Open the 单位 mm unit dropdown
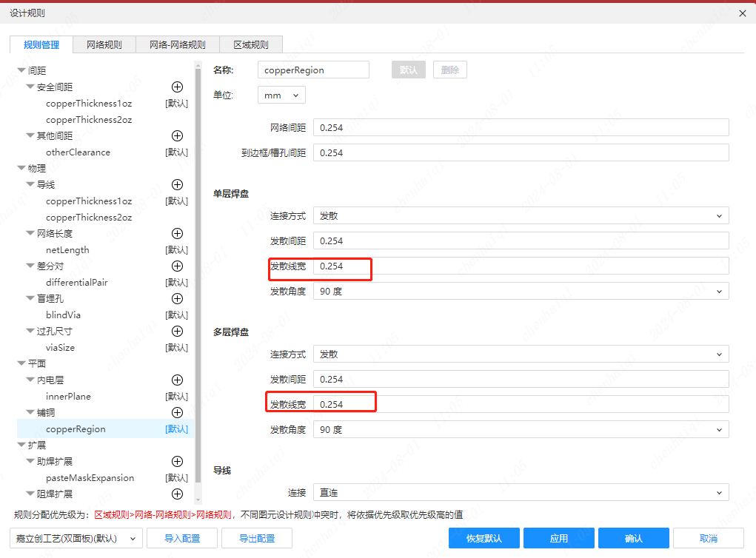The width and height of the screenshot is (756, 558). pyautogui.click(x=281, y=95)
